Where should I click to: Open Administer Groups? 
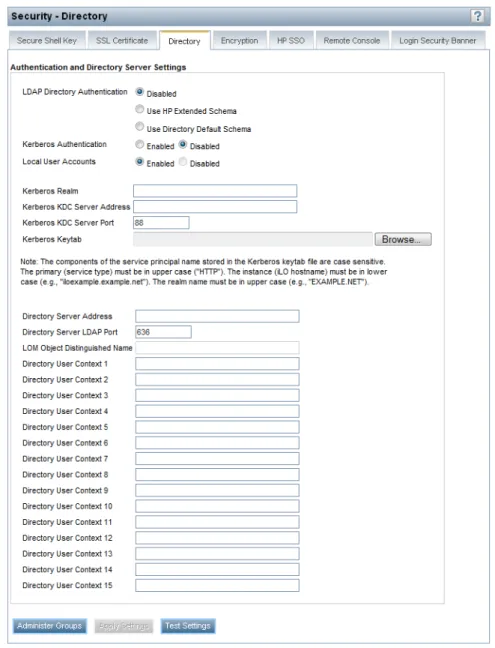(x=50, y=626)
